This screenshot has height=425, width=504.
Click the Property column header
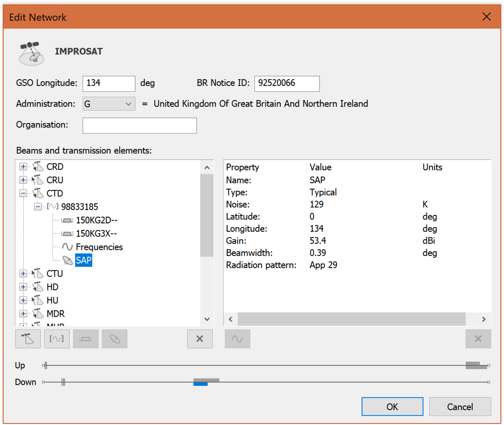pyautogui.click(x=265, y=167)
